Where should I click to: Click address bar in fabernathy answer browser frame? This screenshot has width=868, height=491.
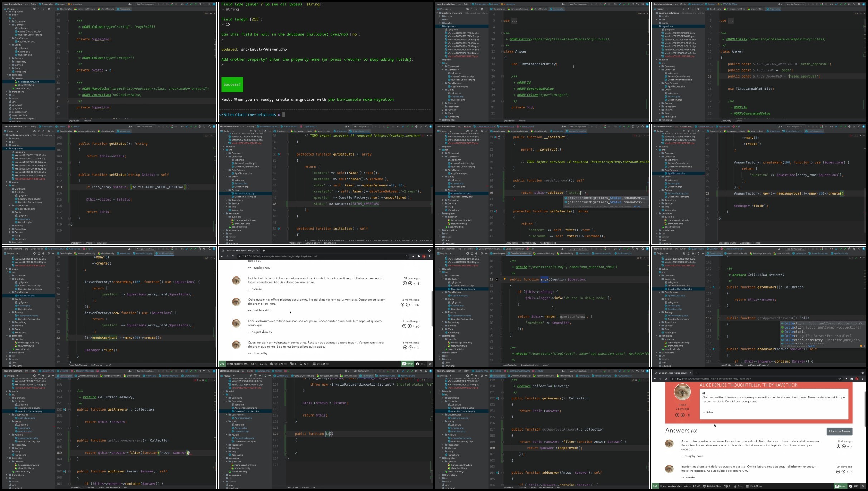click(322, 256)
